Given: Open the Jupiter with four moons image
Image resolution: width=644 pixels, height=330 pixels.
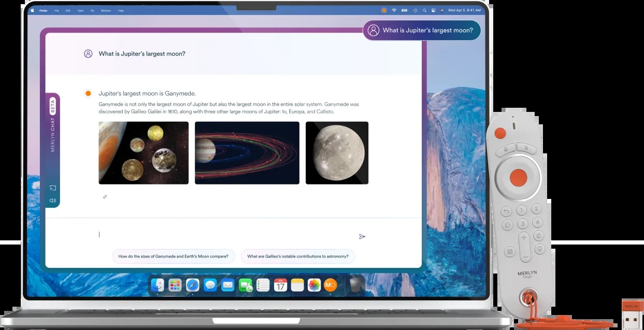Looking at the screenshot, I should pyautogui.click(x=144, y=153).
